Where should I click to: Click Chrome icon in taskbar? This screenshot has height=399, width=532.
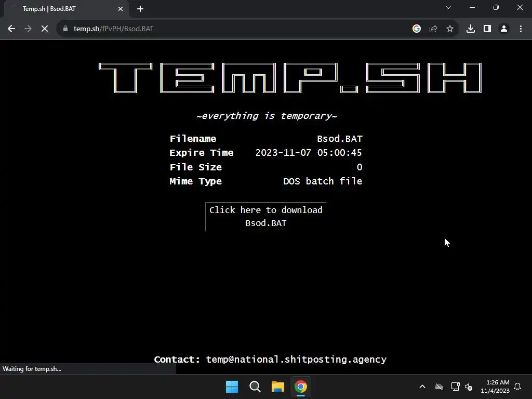click(x=301, y=387)
